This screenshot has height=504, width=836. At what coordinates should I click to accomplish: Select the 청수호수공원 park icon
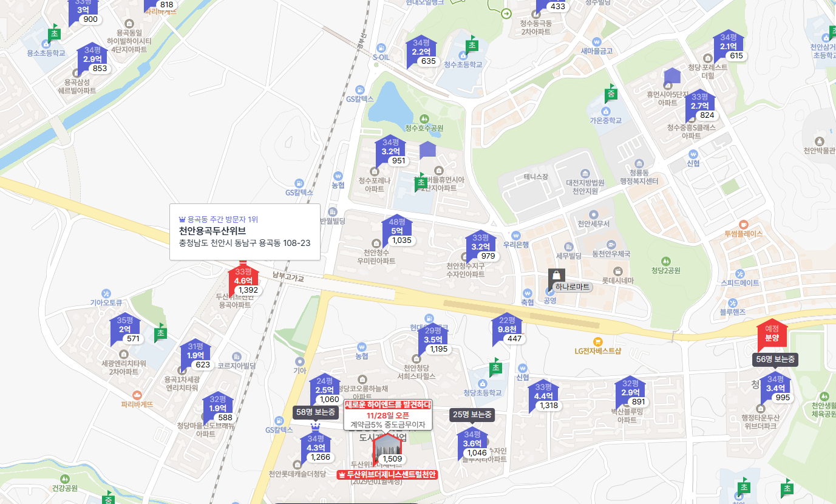point(424,118)
